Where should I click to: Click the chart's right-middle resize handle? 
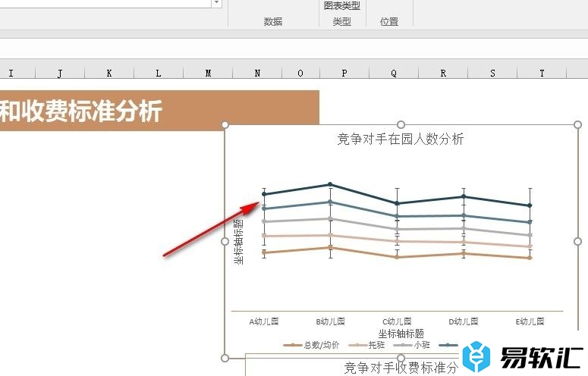[x=577, y=241]
